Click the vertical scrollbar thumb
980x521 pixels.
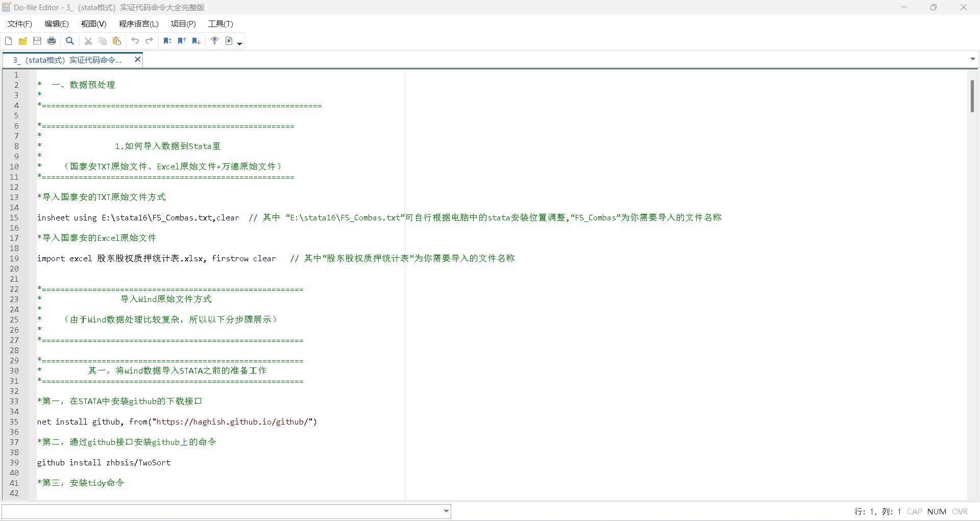[972, 96]
